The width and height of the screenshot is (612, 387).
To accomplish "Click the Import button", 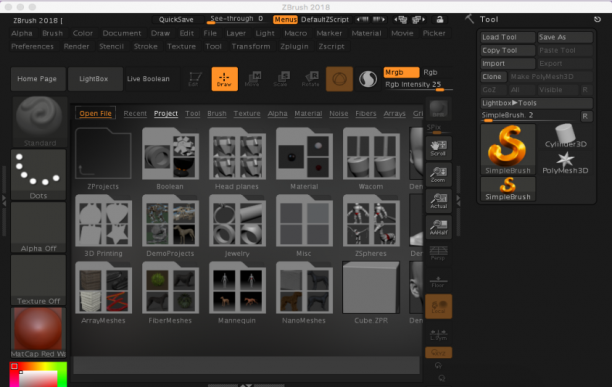I will point(507,64).
